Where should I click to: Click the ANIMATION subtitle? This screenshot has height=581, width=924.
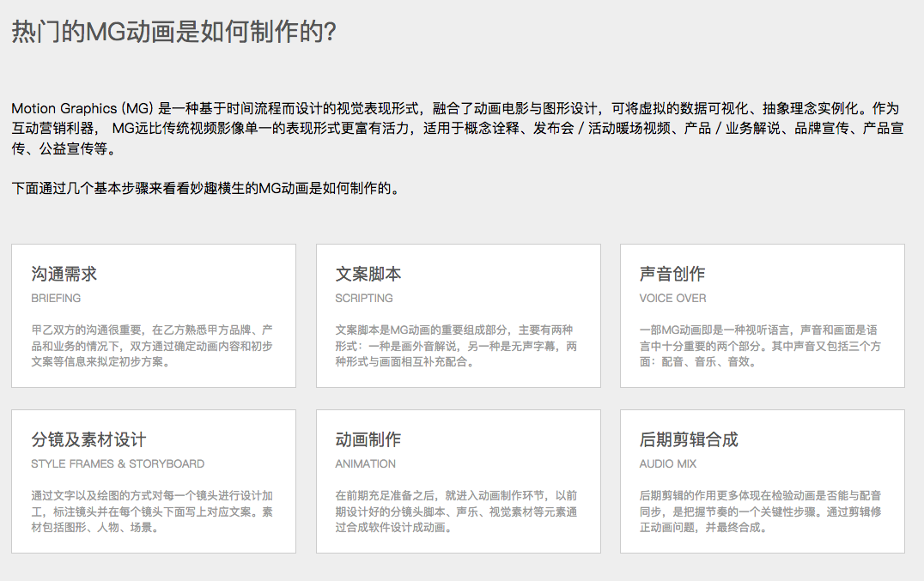tap(366, 463)
